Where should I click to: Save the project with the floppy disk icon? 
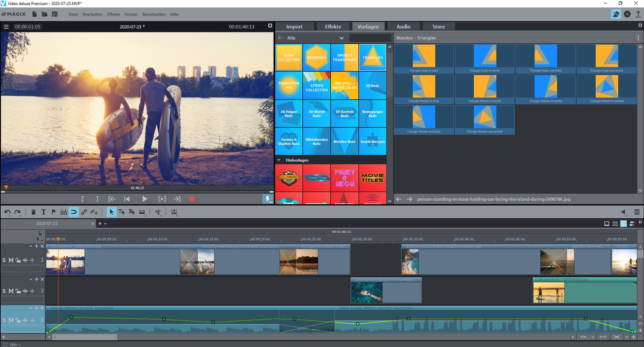tap(55, 14)
